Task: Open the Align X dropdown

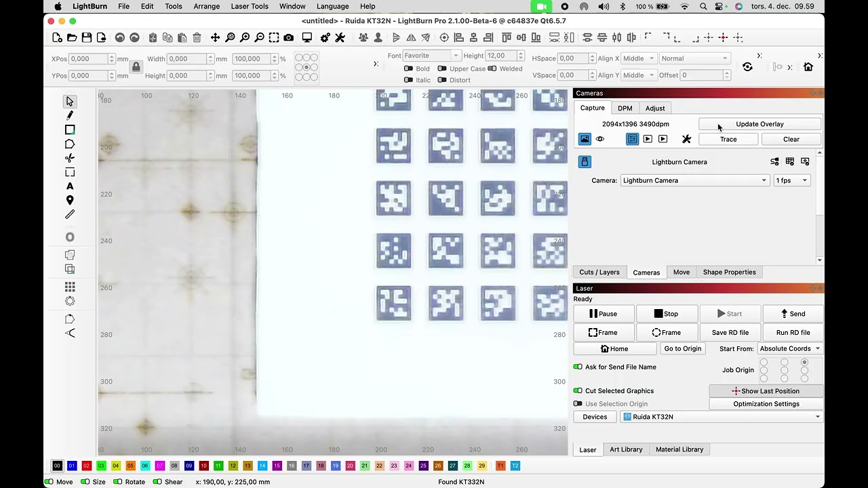Action: coord(638,58)
